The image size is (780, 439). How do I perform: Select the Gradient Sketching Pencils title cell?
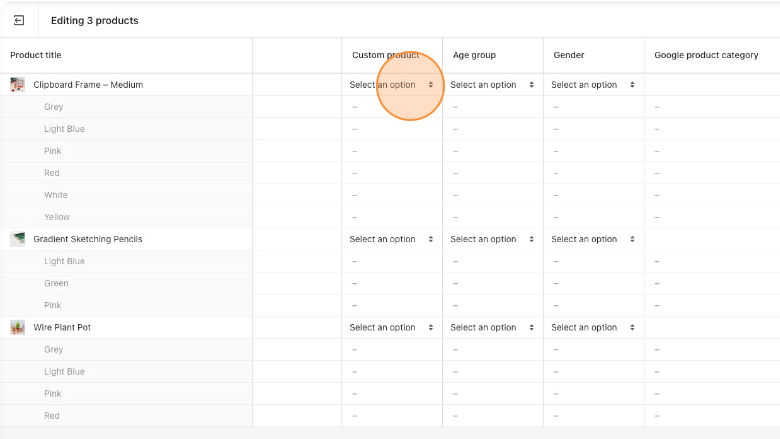point(126,239)
